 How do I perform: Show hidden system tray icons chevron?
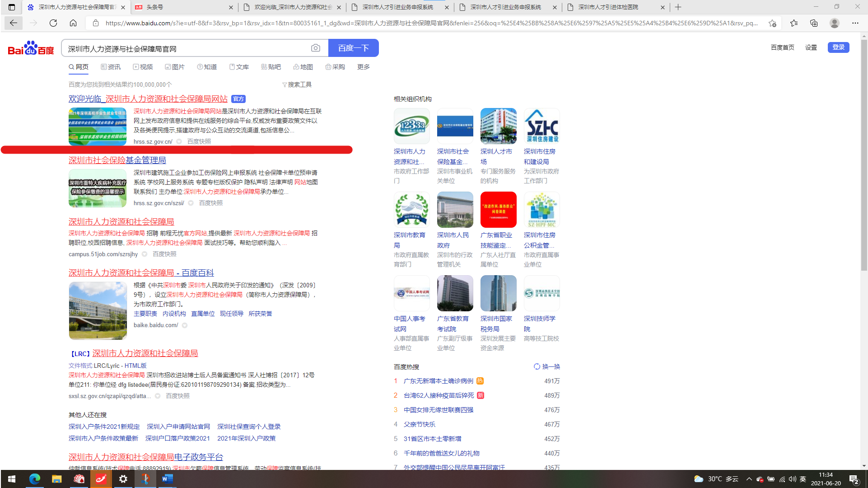[749, 479]
